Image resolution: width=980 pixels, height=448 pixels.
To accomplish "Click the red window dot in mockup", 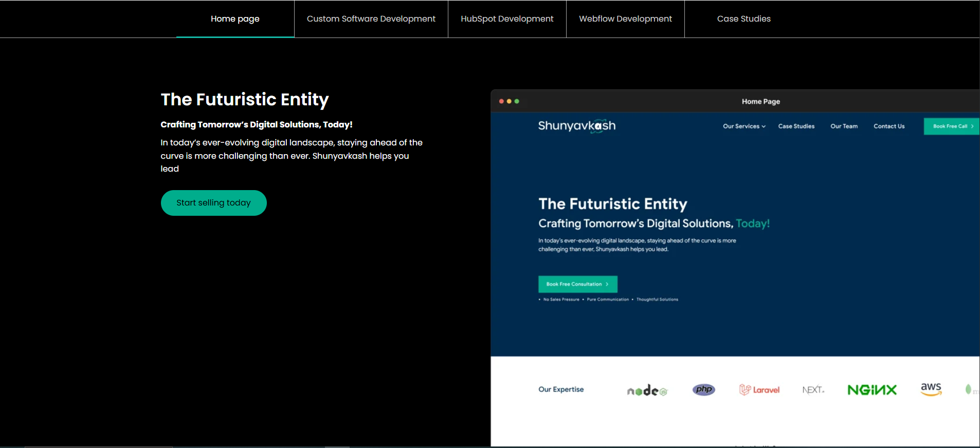I will click(x=501, y=101).
